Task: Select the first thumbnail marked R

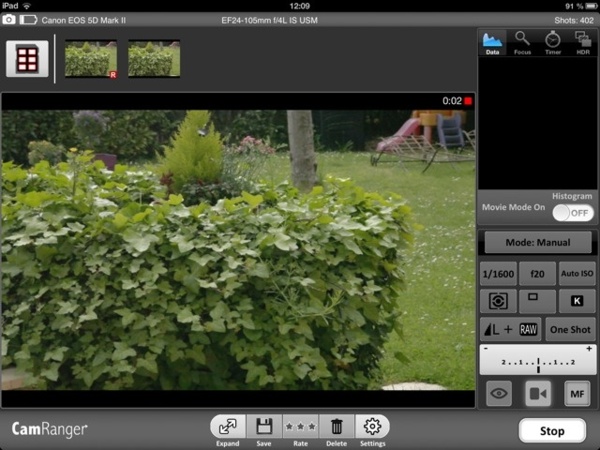Action: coord(91,59)
